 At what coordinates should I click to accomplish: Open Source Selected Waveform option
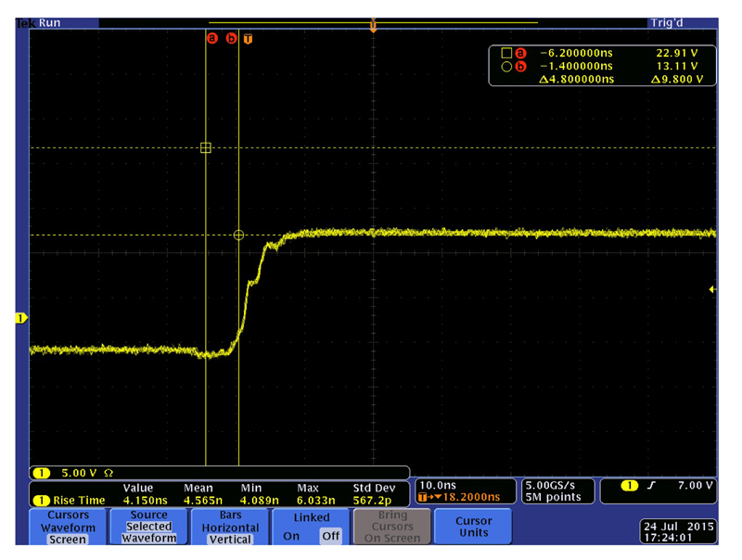point(148,527)
